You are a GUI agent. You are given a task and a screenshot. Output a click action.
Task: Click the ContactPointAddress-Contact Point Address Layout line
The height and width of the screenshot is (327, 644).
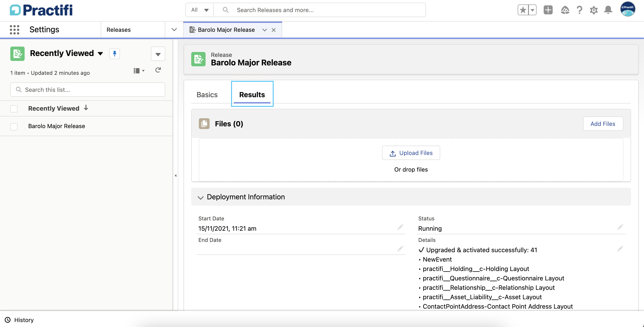click(498, 306)
